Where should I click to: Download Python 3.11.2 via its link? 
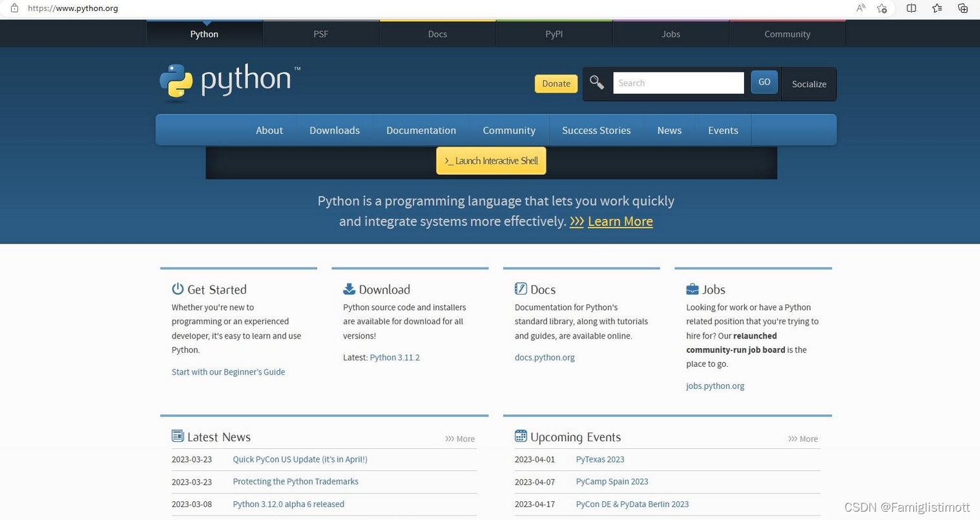point(394,357)
